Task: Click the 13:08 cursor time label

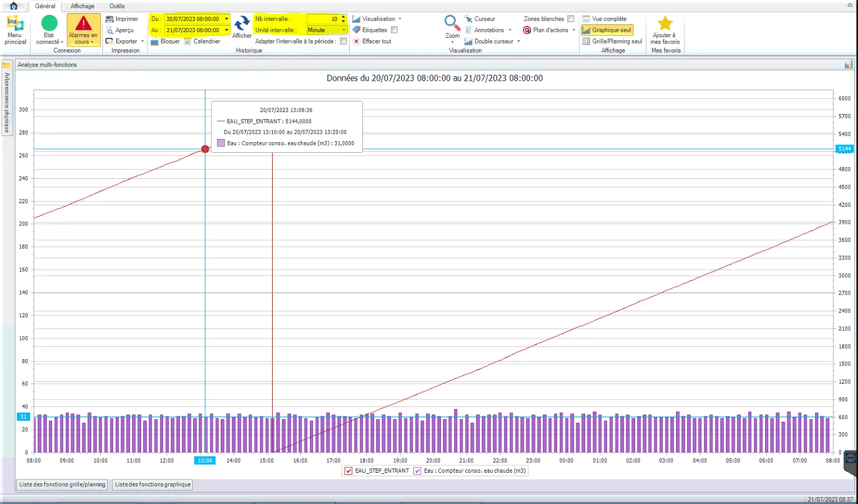Action: pos(205,460)
